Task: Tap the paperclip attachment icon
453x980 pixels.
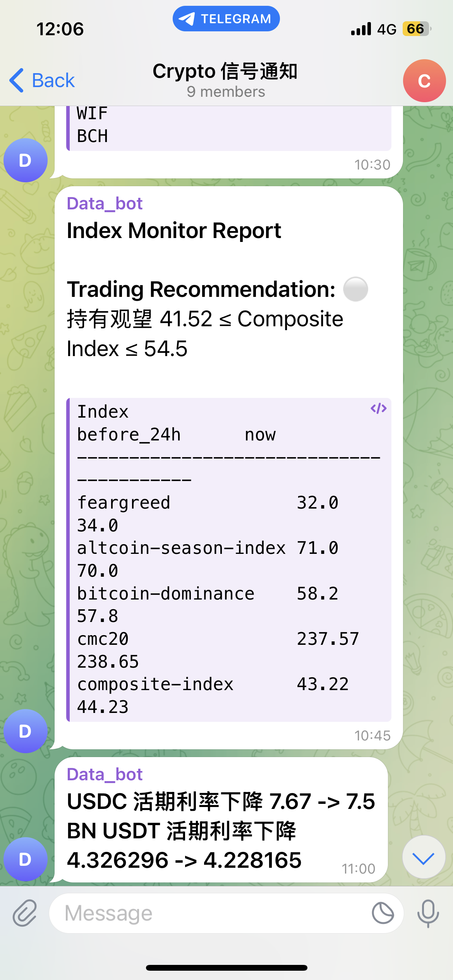Action: coord(25,913)
